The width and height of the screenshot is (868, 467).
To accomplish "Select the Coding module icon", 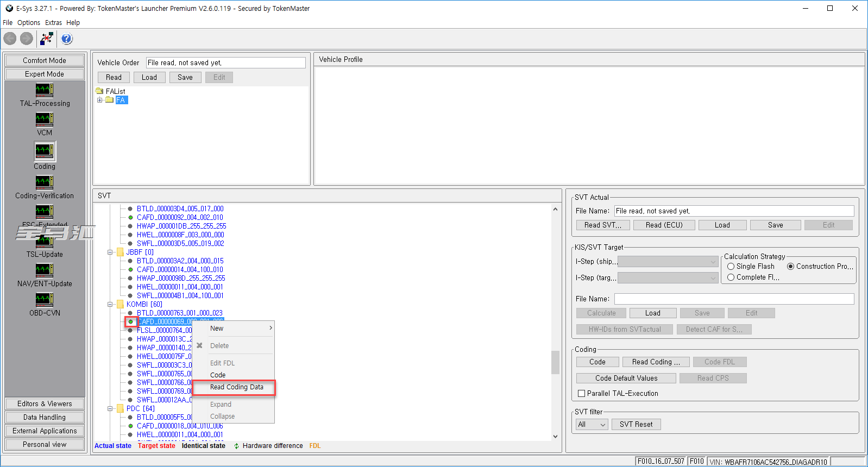I will 45,151.
